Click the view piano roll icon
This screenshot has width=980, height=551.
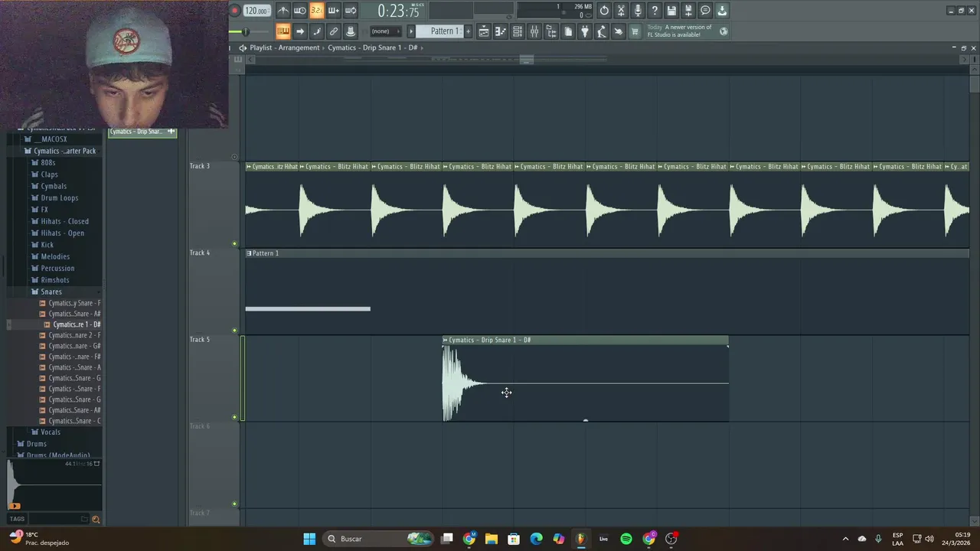(x=501, y=31)
